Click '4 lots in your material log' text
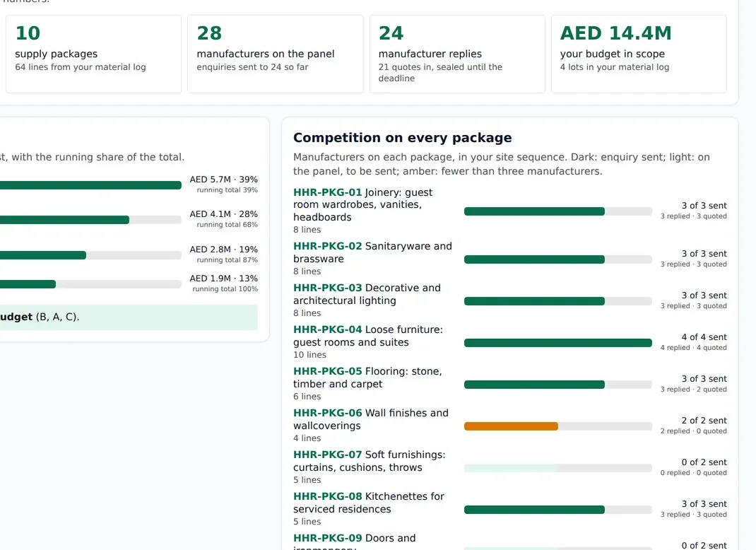 615,67
